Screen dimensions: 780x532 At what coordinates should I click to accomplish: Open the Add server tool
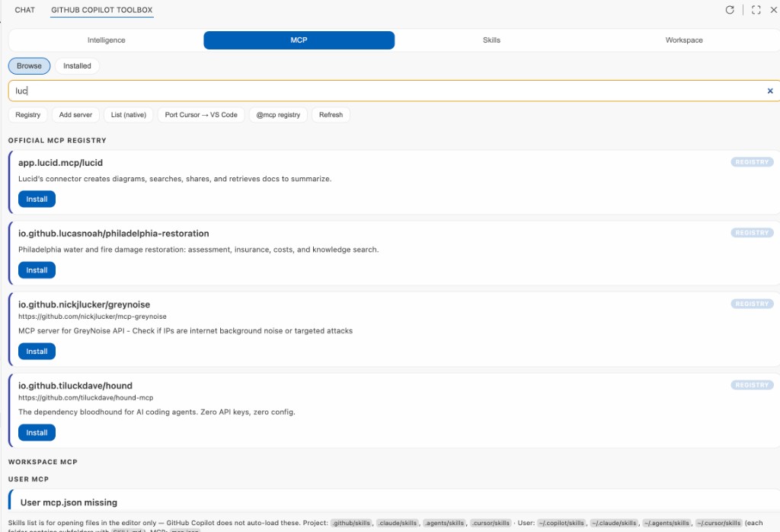[x=75, y=115]
